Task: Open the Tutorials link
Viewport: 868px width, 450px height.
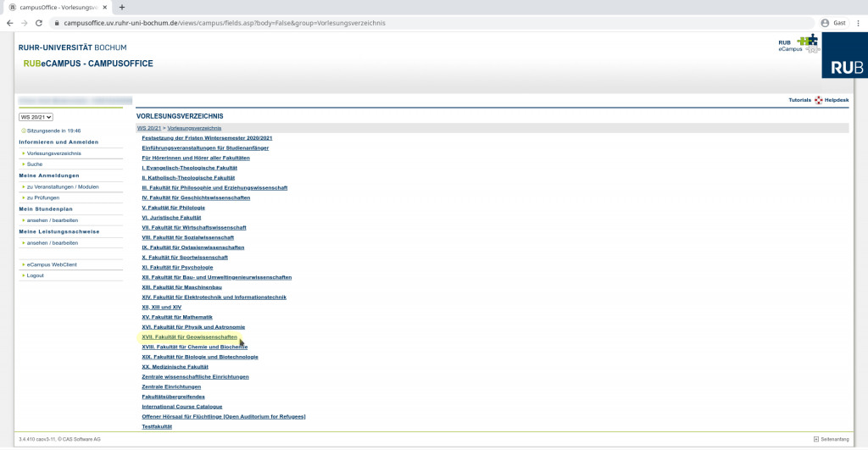Action: tap(799, 100)
